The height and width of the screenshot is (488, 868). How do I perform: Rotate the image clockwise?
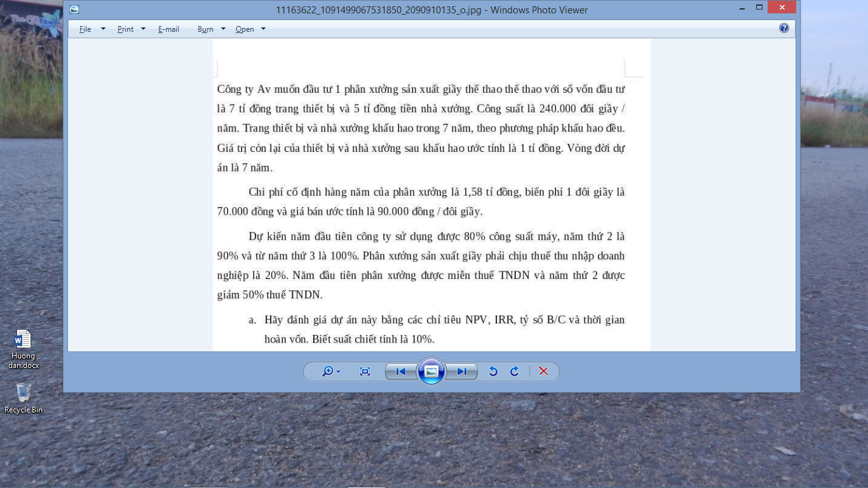click(515, 372)
